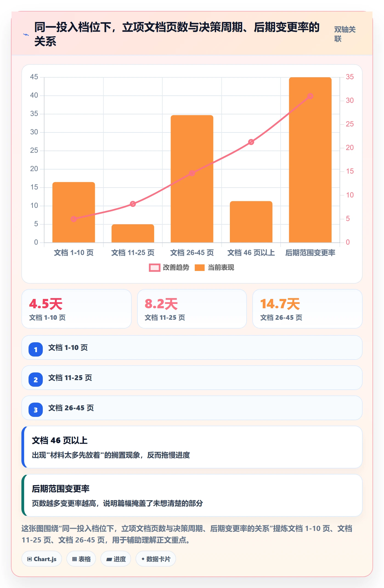Image resolution: width=384 pixels, height=588 pixels.
Task: Click the x-axis label 后期范围变更率
Action: [310, 253]
